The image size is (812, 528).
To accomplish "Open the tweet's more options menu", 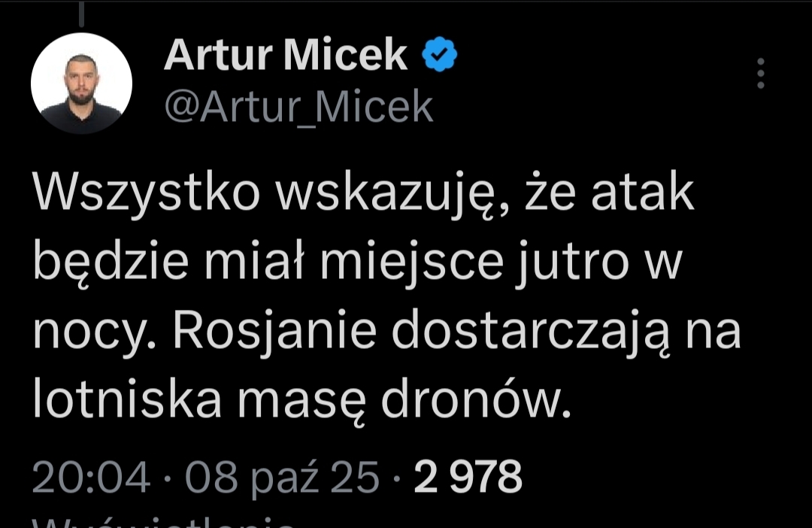I will 760,74.
